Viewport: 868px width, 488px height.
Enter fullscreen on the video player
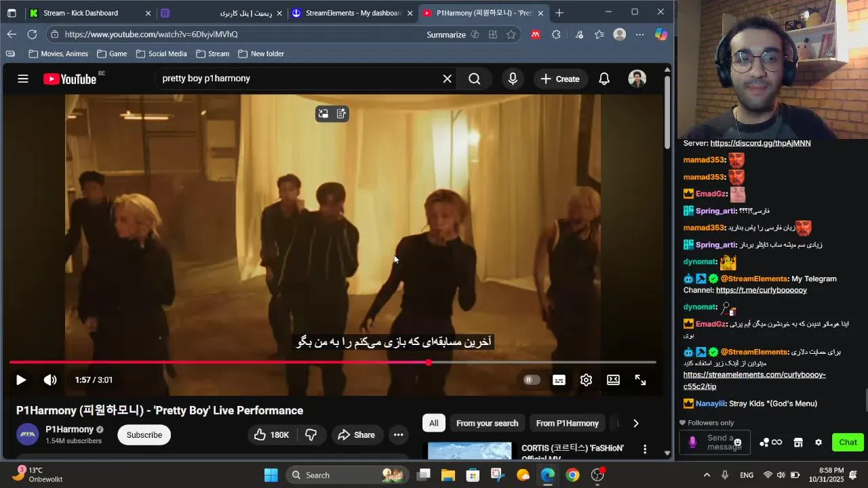tap(640, 380)
